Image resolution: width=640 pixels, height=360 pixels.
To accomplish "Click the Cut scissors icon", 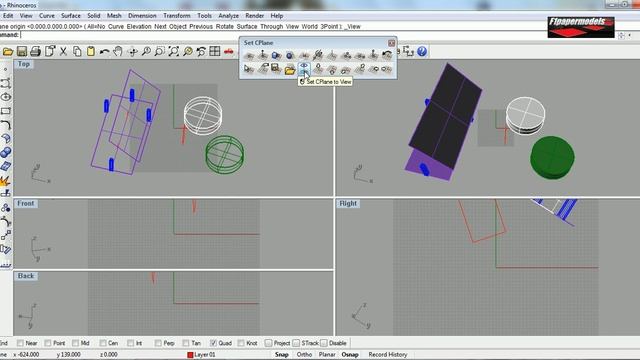I will (63, 51).
